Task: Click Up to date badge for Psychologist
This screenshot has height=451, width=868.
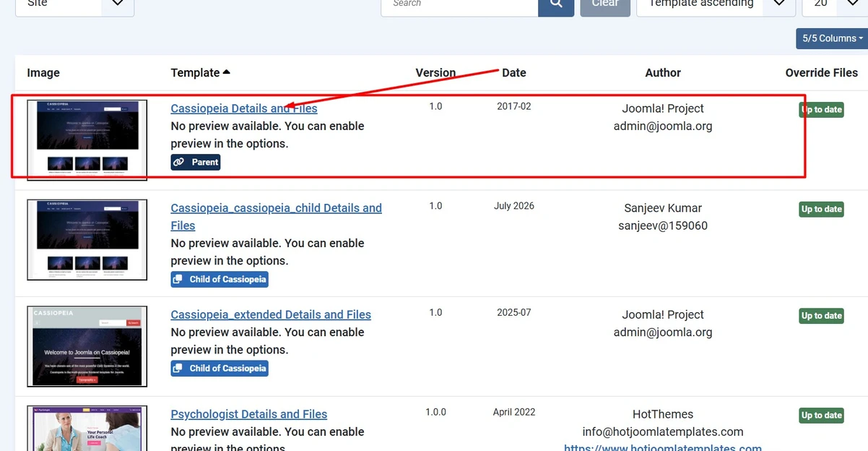Action: (822, 415)
